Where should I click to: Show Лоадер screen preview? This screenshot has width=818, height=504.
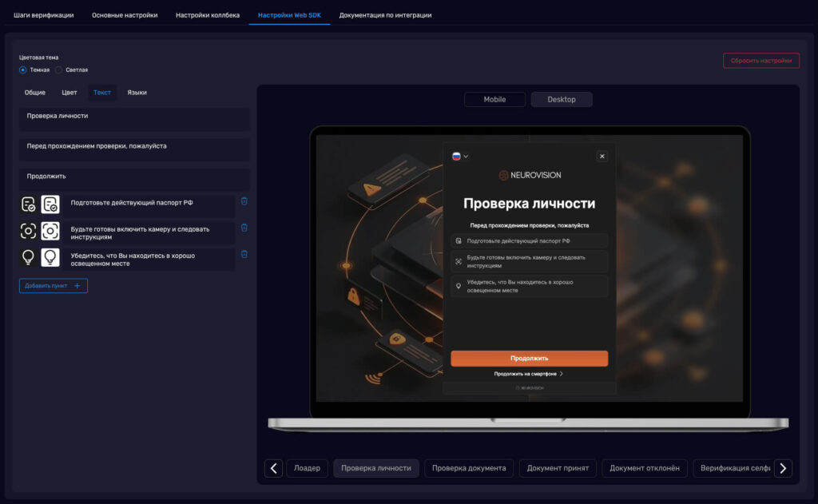point(307,468)
